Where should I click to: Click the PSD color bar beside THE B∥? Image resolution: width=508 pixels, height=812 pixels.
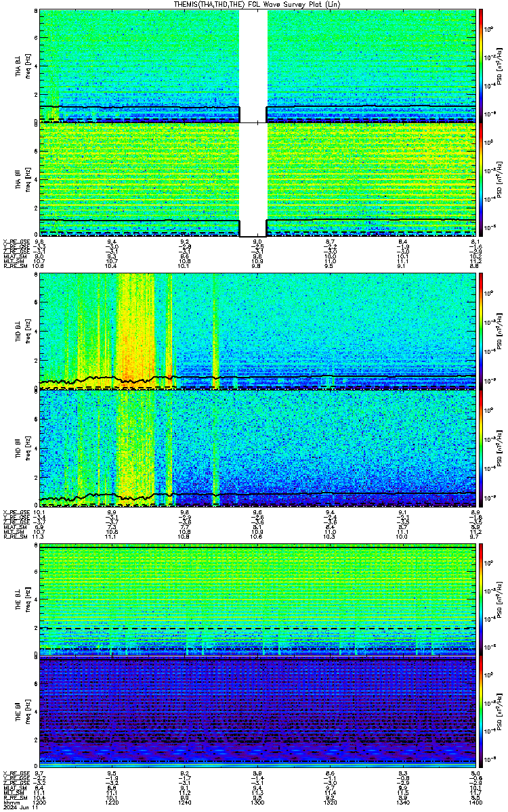point(481,713)
